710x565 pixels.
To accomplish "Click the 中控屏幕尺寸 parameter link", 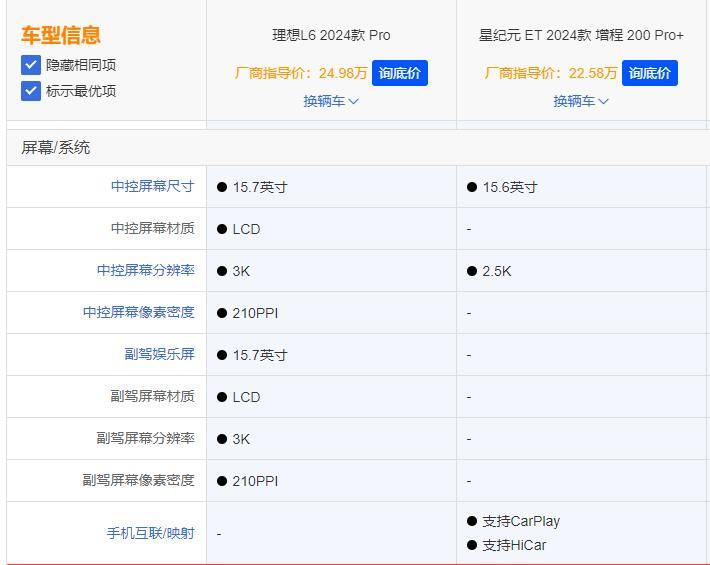I will click(x=152, y=187).
